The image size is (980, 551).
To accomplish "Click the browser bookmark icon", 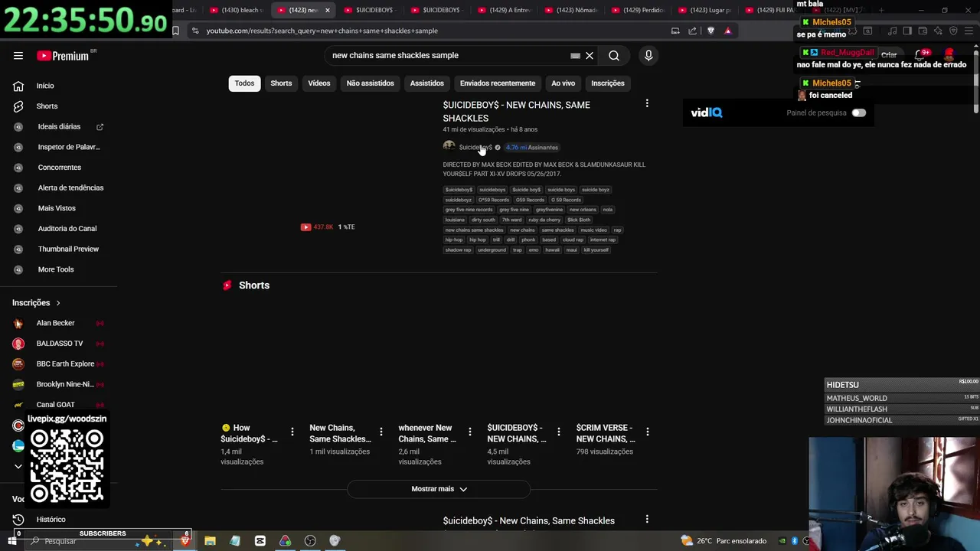I will pyautogui.click(x=175, y=31).
